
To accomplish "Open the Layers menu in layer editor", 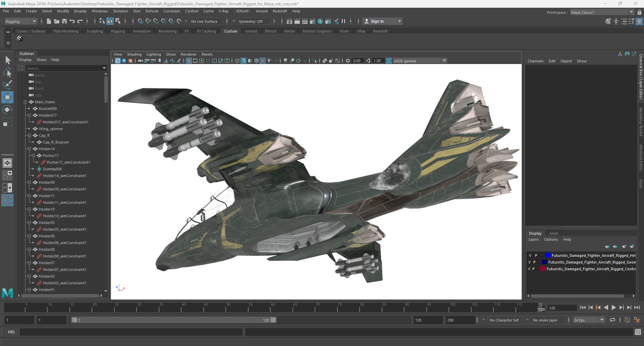I will click(x=534, y=239).
